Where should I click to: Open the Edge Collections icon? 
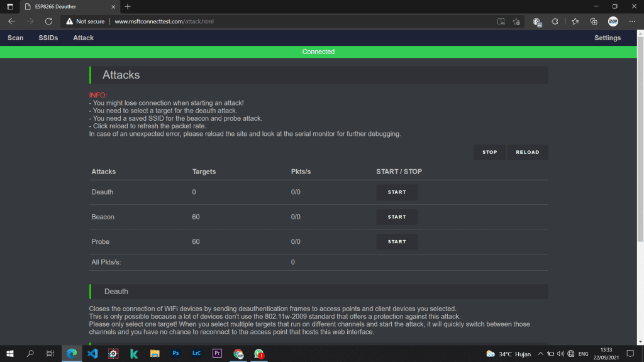594,21
